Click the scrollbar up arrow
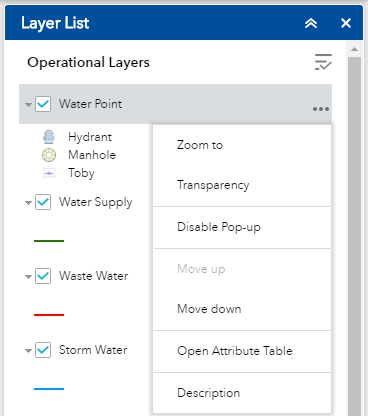The image size is (368, 416). tap(354, 49)
